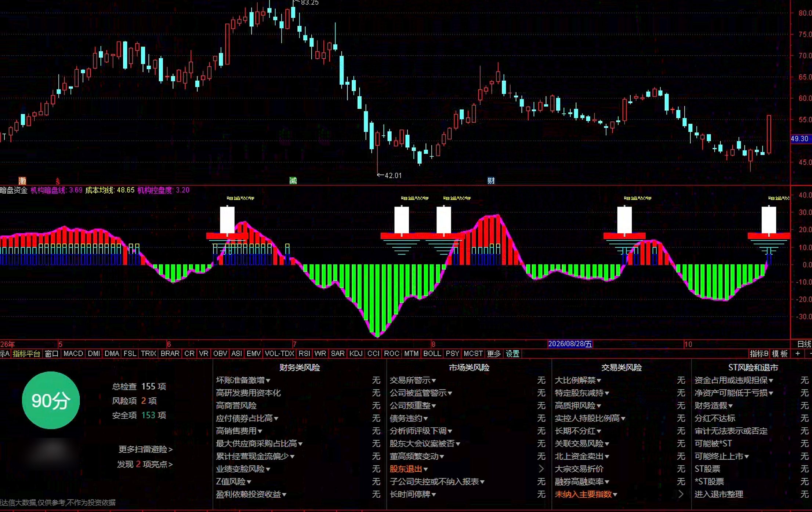Image resolution: width=812 pixels, height=512 pixels.
Task: Select the OBV indicator tab
Action: (x=220, y=354)
